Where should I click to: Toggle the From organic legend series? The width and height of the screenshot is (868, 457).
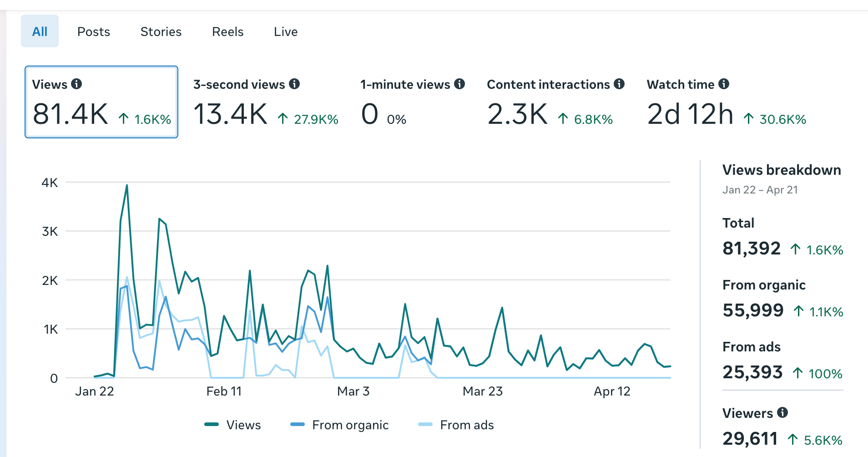coord(339,425)
